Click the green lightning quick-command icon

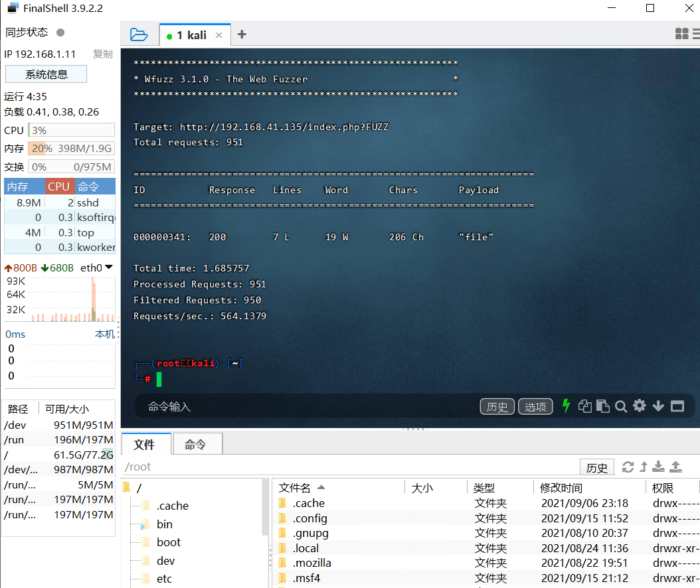pos(565,405)
